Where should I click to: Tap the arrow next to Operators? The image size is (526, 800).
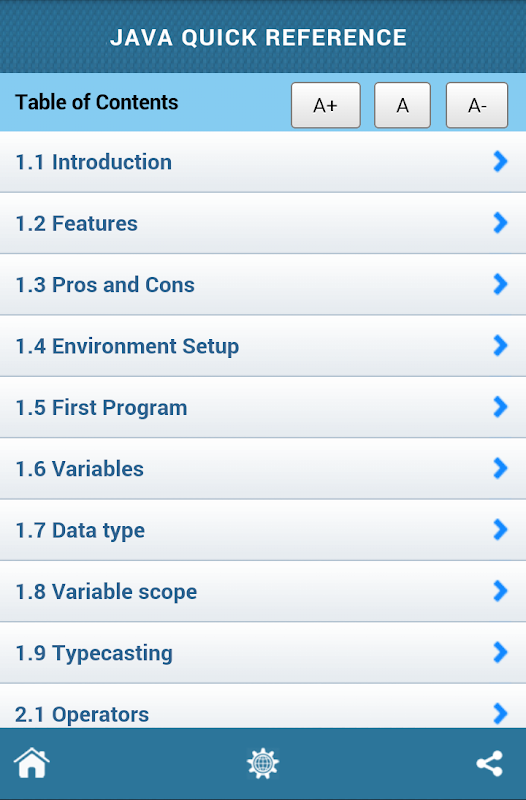tap(500, 713)
